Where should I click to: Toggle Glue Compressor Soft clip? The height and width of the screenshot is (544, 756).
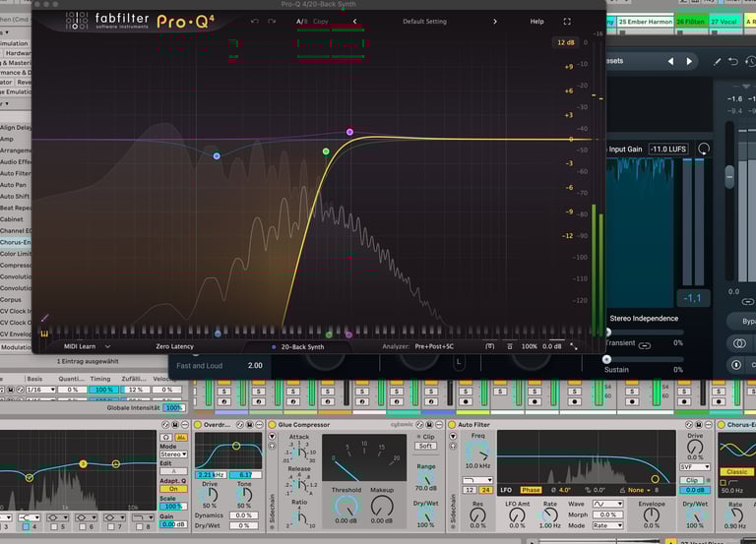tap(425, 446)
